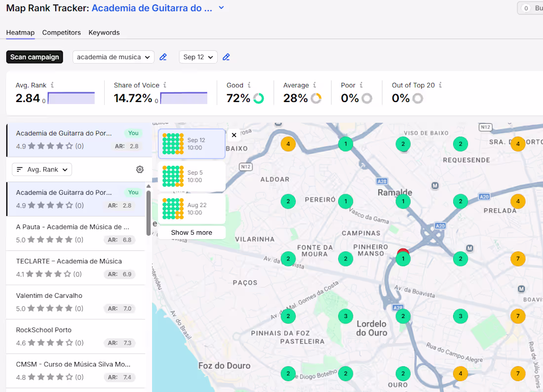Select rank 1 marker on Ramalde label

[x=403, y=201]
